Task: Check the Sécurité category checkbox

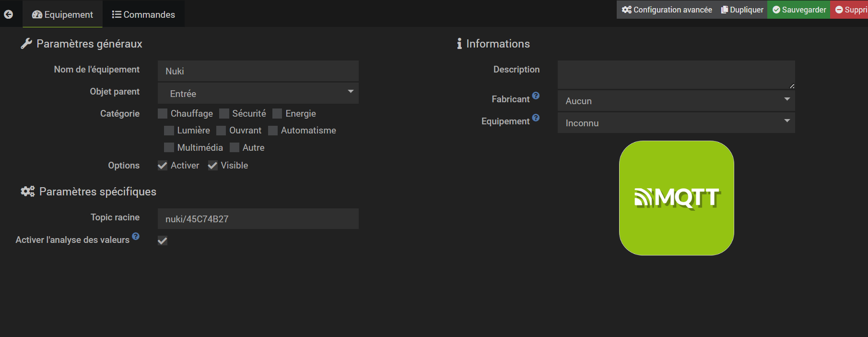Action: pos(224,114)
